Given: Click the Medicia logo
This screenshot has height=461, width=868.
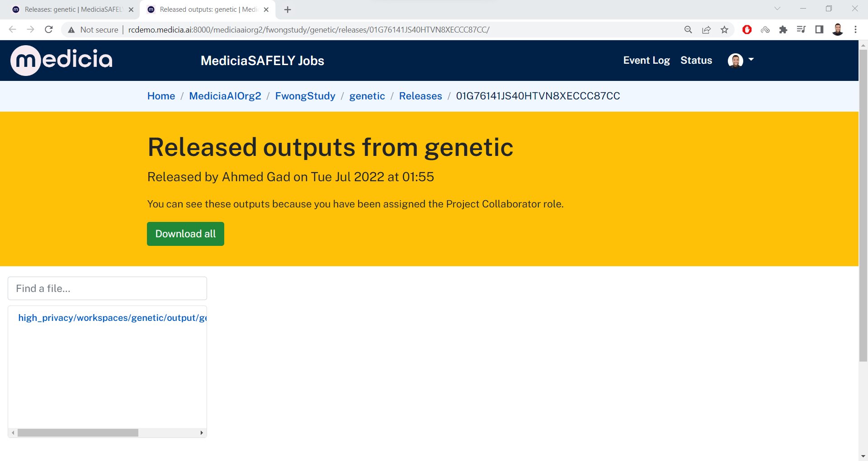Looking at the screenshot, I should point(61,60).
